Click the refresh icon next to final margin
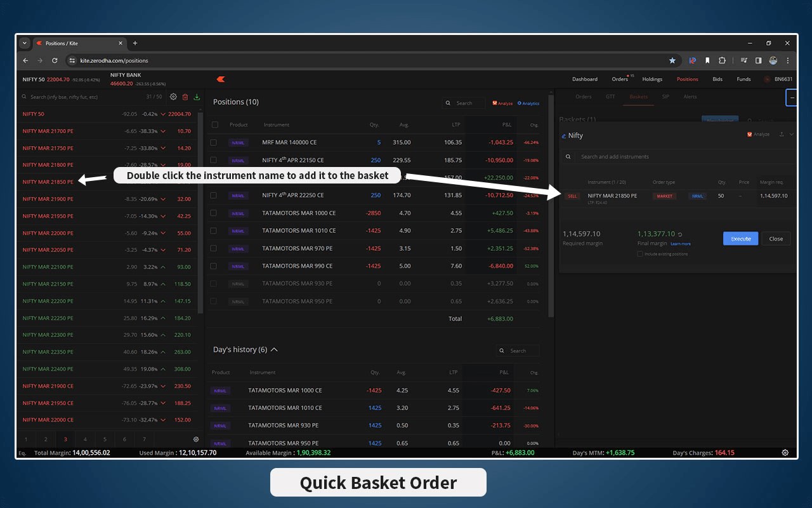 pyautogui.click(x=680, y=234)
